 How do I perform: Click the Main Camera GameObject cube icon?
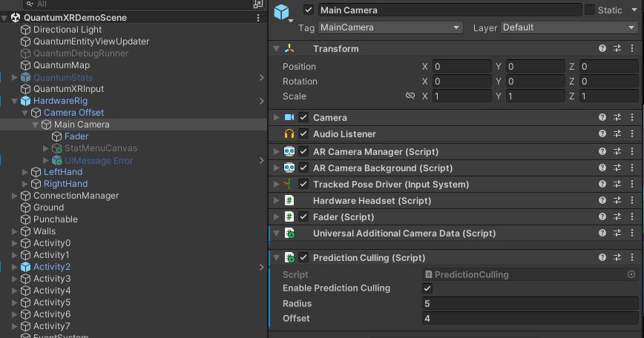coord(282,12)
